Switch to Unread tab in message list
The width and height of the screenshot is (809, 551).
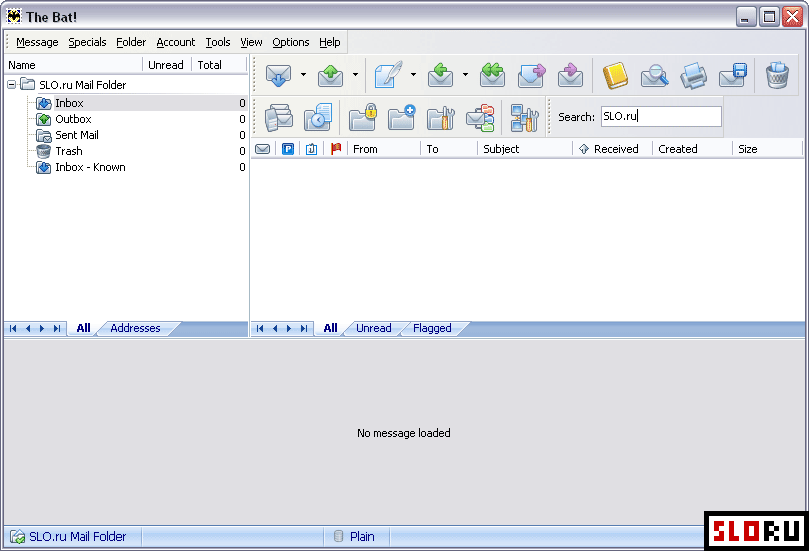pyautogui.click(x=374, y=328)
